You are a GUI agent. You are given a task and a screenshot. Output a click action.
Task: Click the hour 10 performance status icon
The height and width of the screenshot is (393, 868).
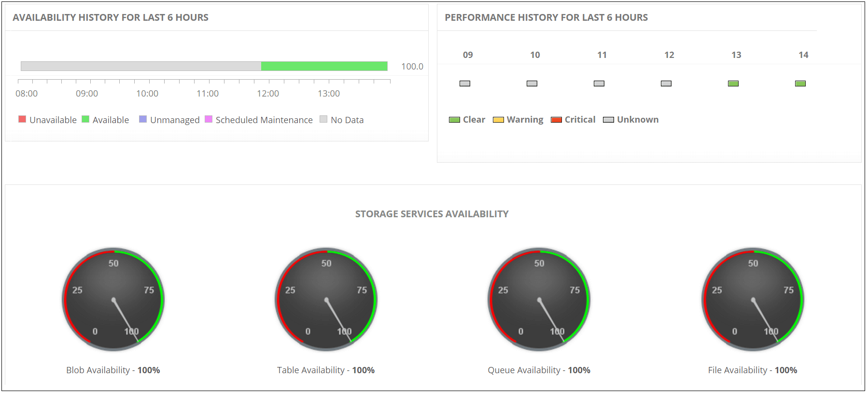(x=532, y=84)
